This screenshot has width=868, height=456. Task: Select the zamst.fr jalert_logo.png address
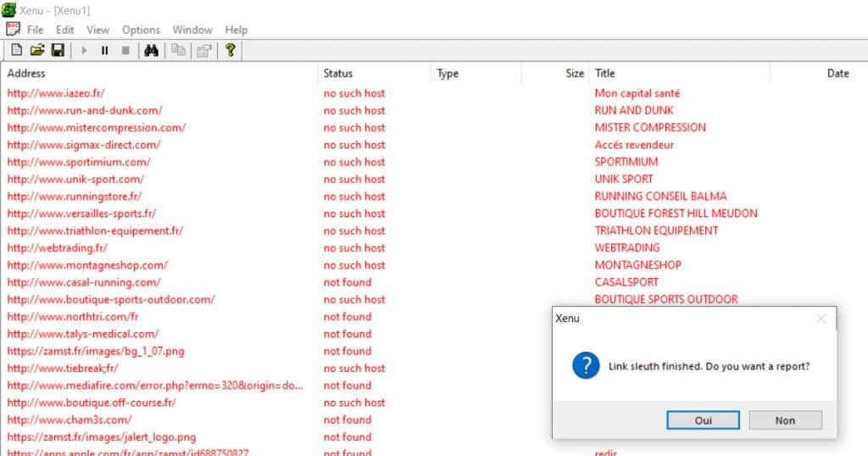pos(102,436)
